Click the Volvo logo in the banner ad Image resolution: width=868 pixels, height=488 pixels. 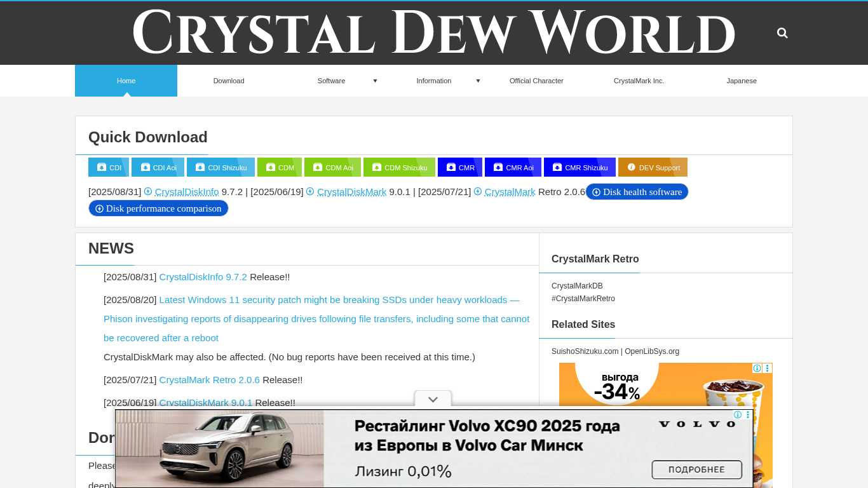697,424
